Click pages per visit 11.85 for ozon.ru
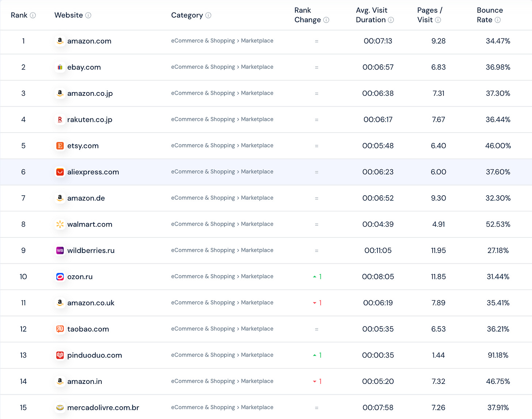 coord(438,277)
